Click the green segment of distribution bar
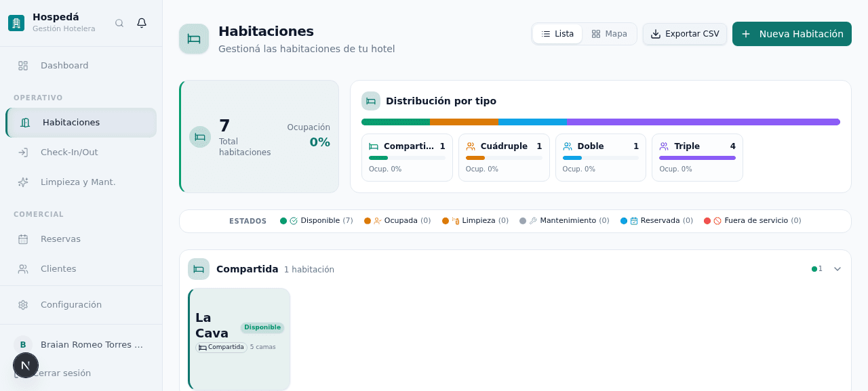The width and height of the screenshot is (868, 391). [395, 122]
